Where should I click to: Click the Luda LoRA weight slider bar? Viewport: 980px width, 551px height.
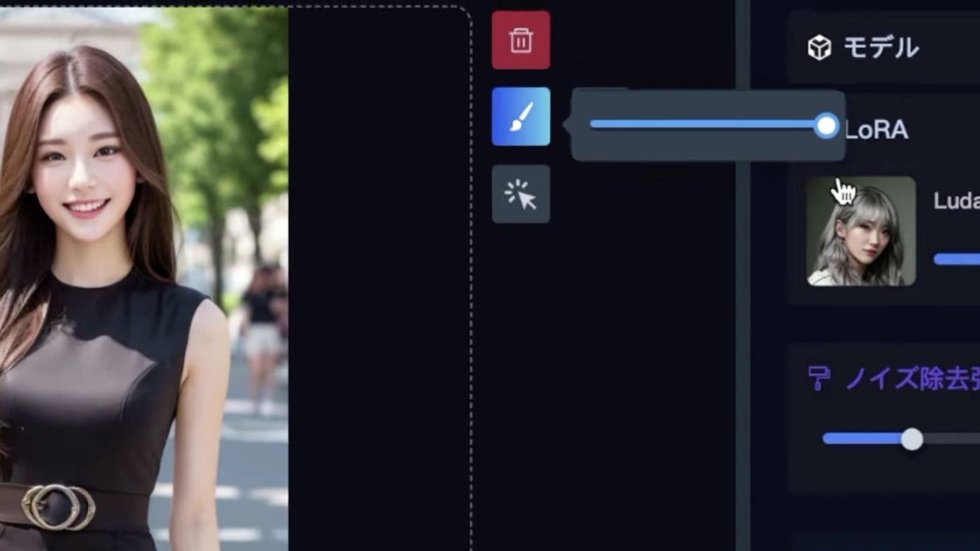click(957, 259)
